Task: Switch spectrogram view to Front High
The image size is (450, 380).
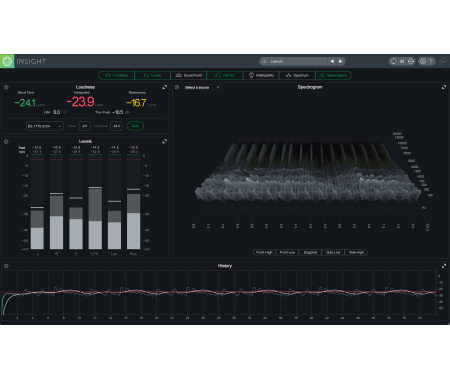Action: pyautogui.click(x=264, y=252)
